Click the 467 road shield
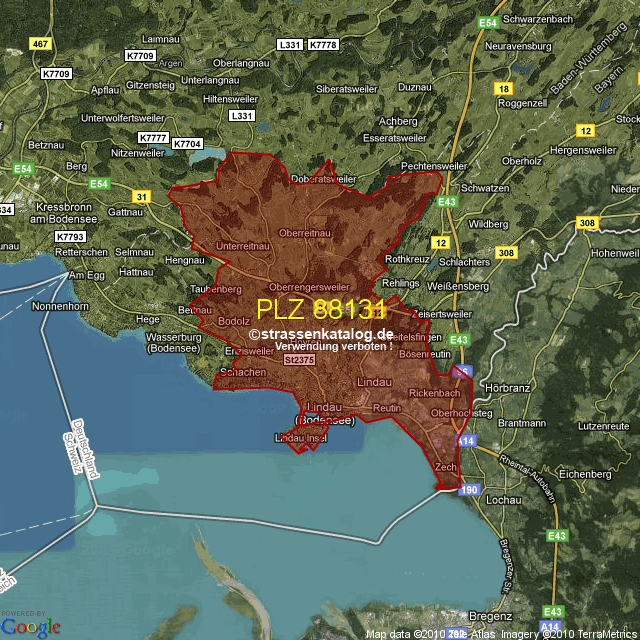The width and height of the screenshot is (640, 640). 40,44
